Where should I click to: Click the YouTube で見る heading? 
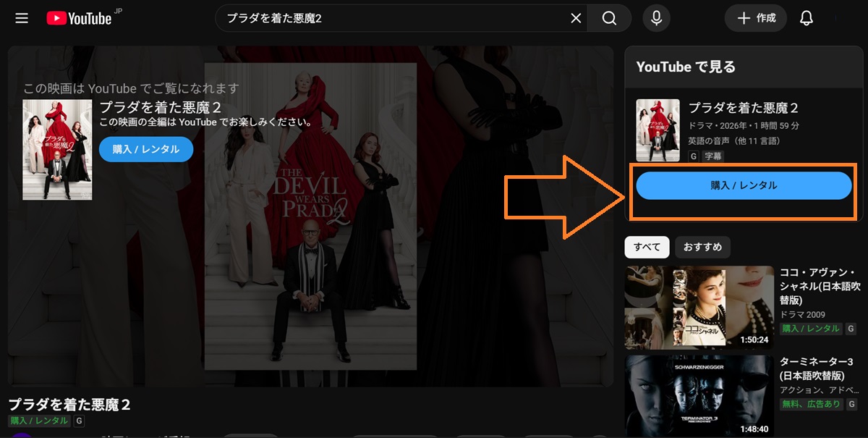(686, 67)
